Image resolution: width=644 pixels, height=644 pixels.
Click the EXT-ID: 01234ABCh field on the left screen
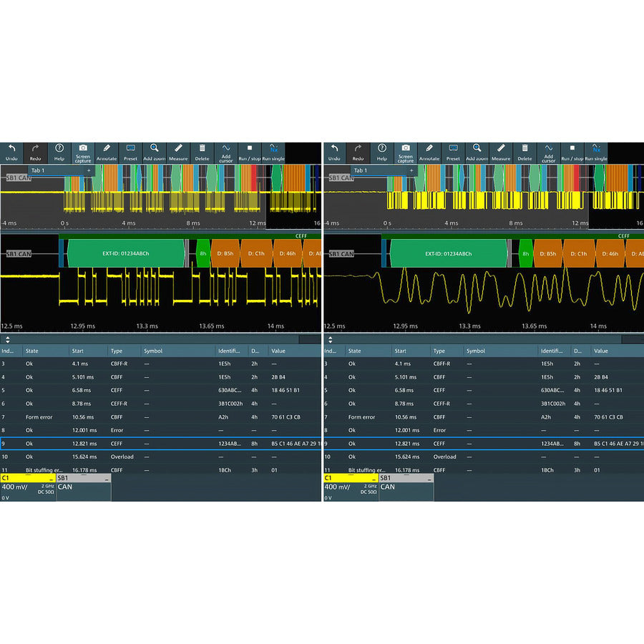click(x=126, y=254)
